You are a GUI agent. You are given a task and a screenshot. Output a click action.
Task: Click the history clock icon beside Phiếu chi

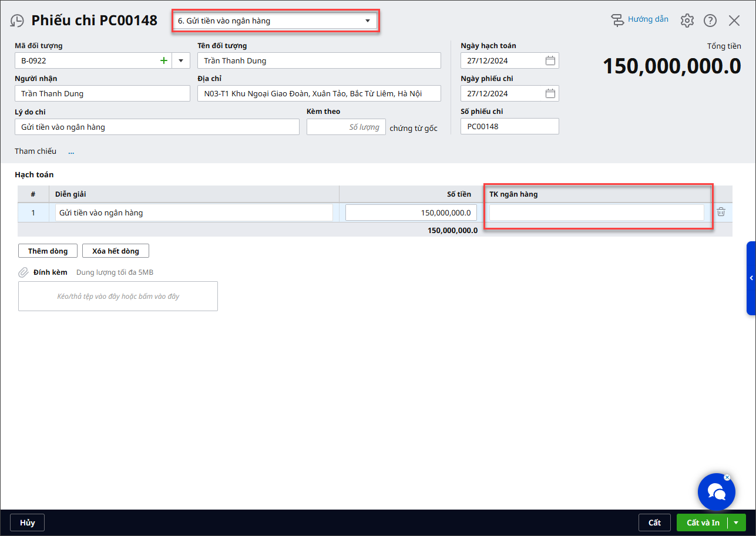coord(17,21)
